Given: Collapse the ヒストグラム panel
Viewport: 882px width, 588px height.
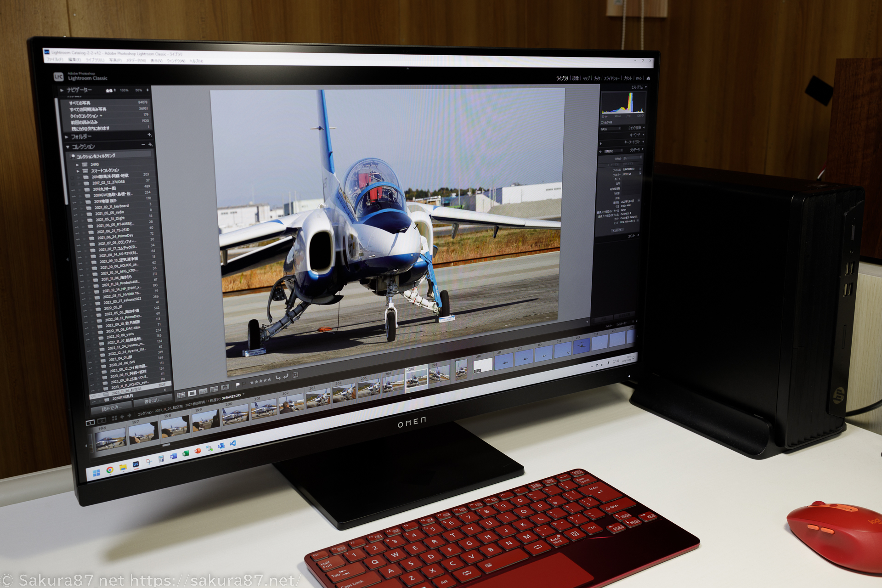Looking at the screenshot, I should tap(646, 87).
